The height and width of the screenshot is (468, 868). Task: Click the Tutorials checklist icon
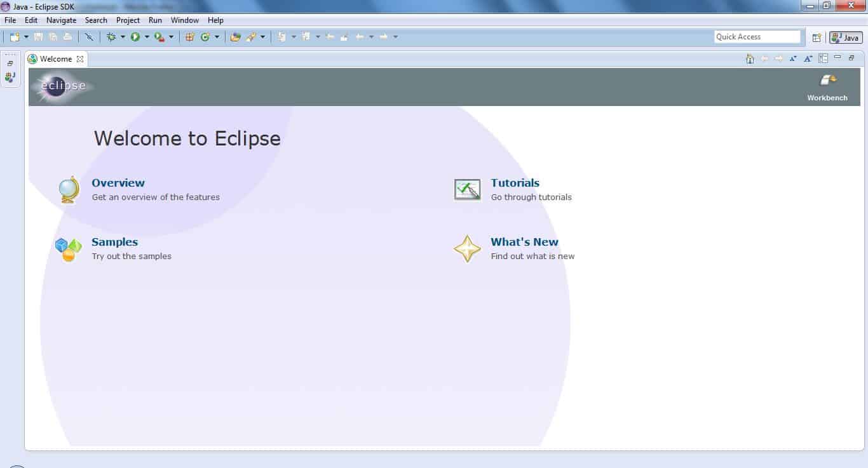(x=467, y=189)
